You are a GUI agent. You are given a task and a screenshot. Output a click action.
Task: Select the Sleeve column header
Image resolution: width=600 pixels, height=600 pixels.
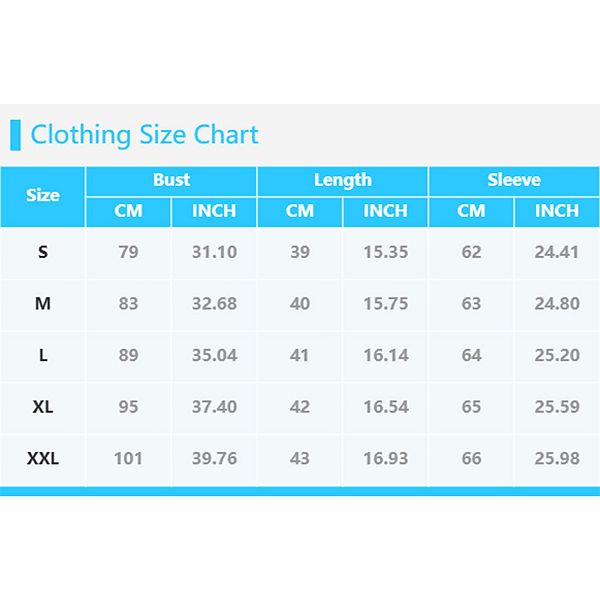[x=514, y=181]
